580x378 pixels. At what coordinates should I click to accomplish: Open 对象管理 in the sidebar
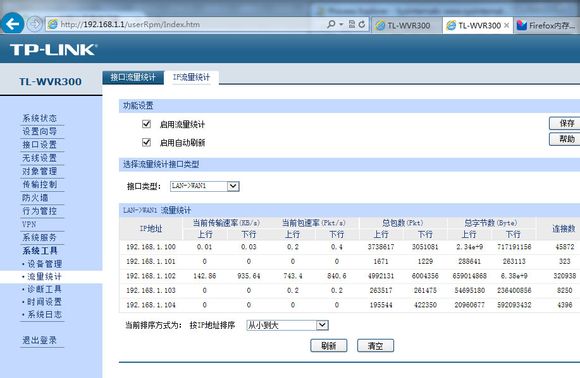pyautogui.click(x=40, y=171)
